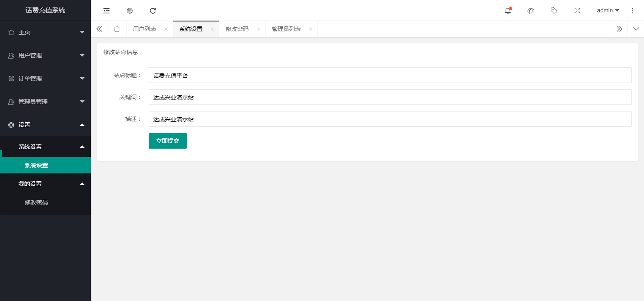Open the tab operations dropdown arrow at far right
The width and height of the screenshot is (644, 301).
(x=636, y=29)
